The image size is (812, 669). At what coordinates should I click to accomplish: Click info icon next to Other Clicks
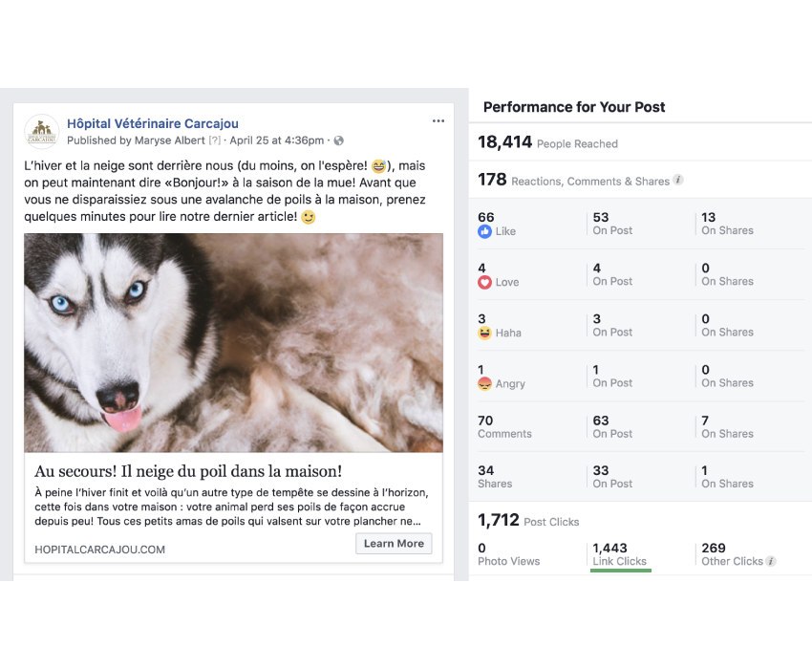771,561
